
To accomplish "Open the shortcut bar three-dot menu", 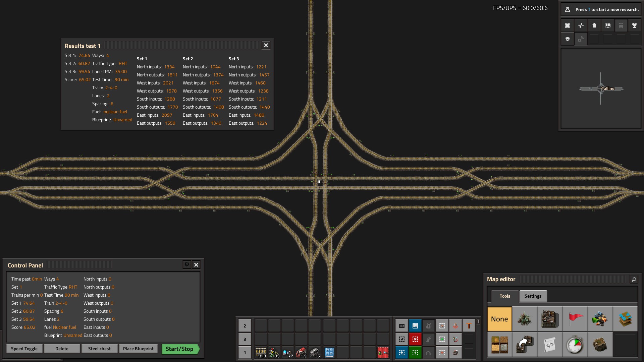I will point(478,322).
